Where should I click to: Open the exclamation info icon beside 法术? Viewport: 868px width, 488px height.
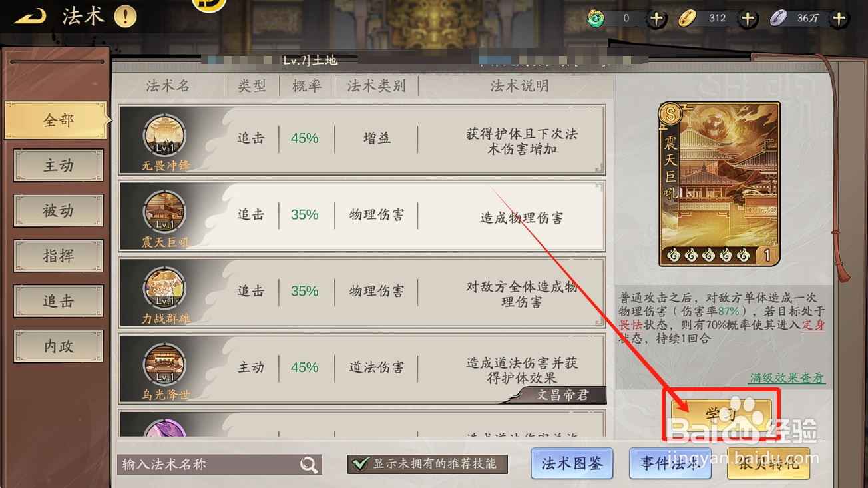click(x=125, y=17)
